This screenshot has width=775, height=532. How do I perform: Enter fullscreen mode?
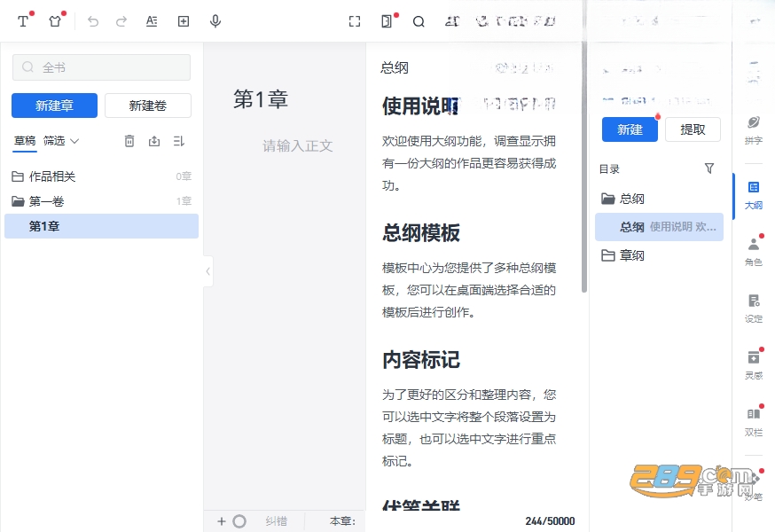pyautogui.click(x=355, y=21)
